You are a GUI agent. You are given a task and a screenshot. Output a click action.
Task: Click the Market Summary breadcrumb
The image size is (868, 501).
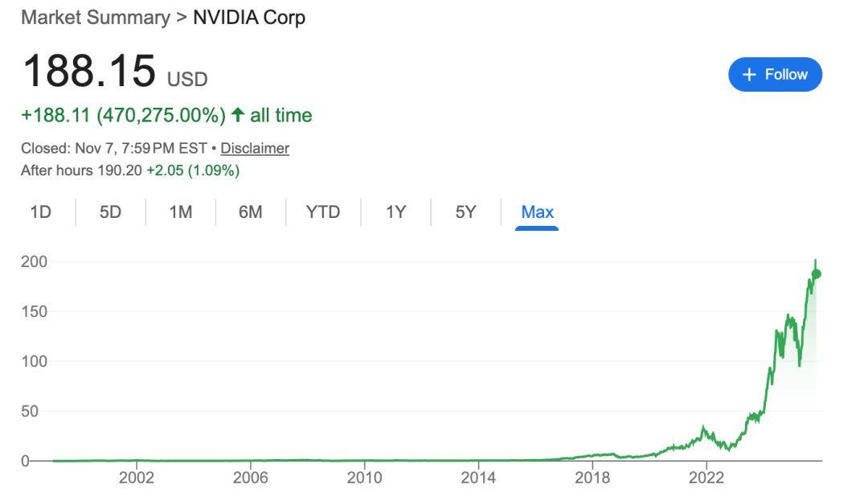coord(95,17)
